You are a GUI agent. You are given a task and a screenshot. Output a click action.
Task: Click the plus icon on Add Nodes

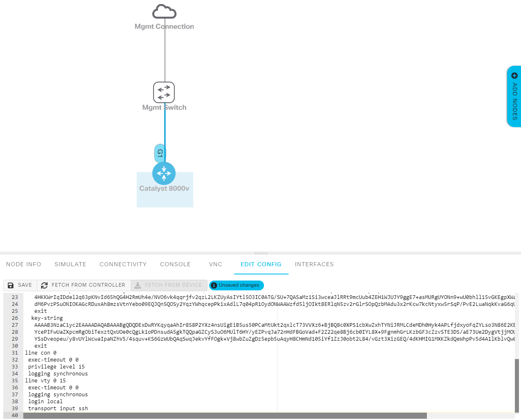514,76
